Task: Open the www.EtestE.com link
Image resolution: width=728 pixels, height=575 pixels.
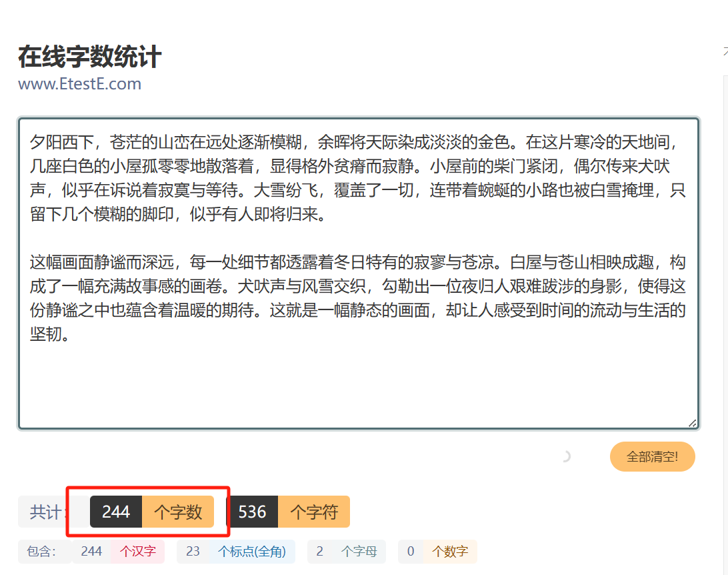Action: pos(80,84)
